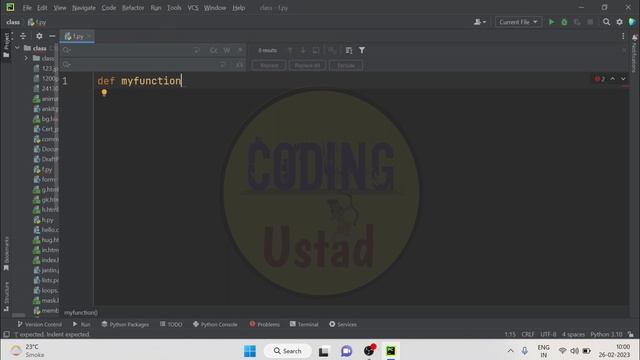Click the UTF-8 encoding status entry

click(x=548, y=334)
